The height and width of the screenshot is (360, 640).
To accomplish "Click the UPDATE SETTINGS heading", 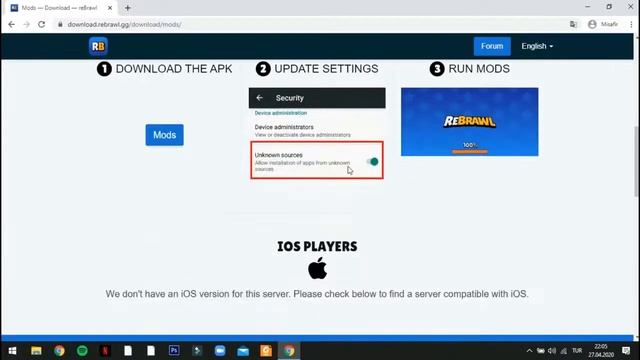I will tap(326, 69).
